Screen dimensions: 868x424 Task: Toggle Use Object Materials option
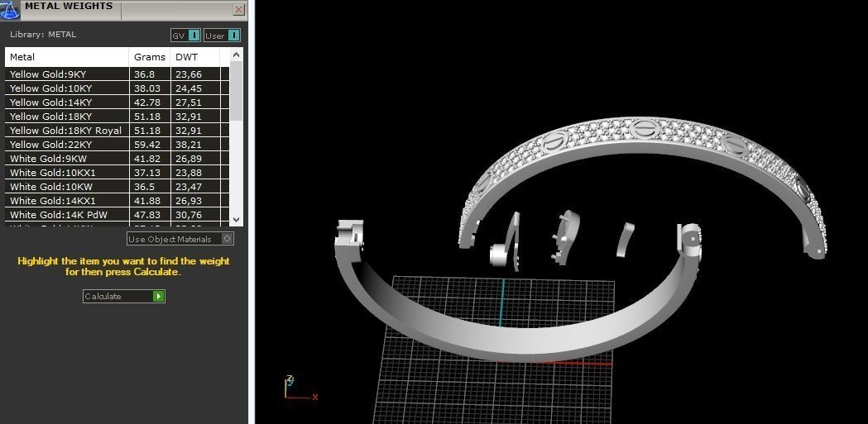click(180, 239)
